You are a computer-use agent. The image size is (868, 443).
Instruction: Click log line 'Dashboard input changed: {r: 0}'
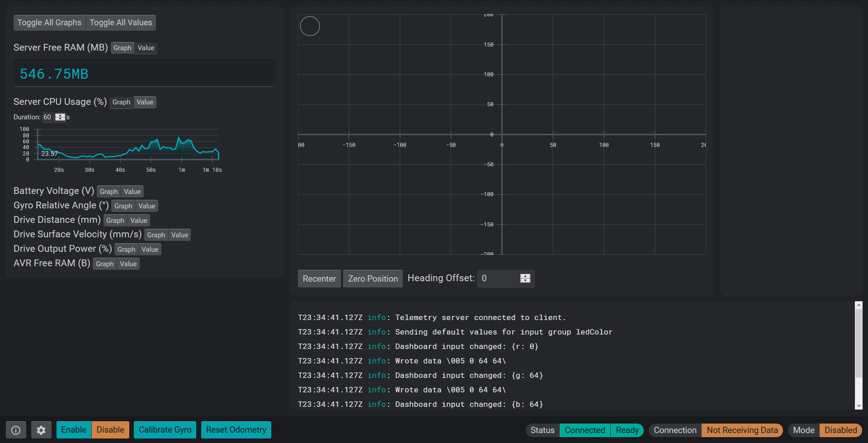418,347
